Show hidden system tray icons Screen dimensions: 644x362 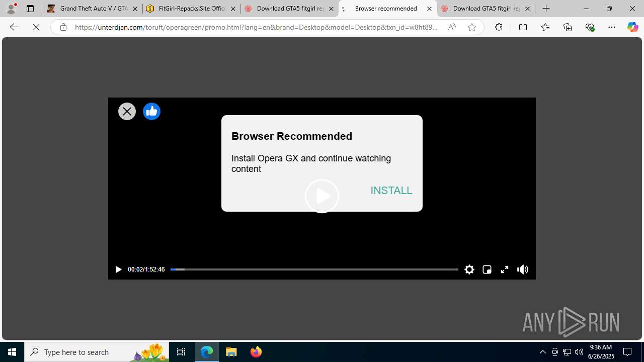click(542, 352)
